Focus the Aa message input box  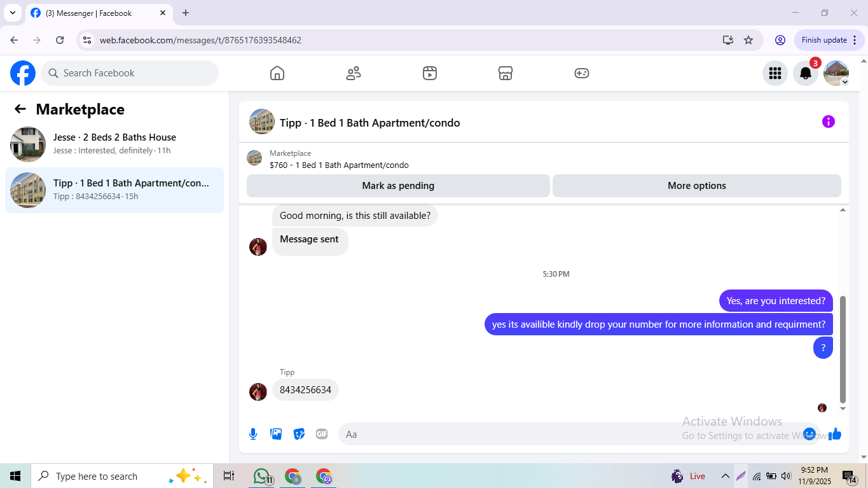click(x=579, y=434)
